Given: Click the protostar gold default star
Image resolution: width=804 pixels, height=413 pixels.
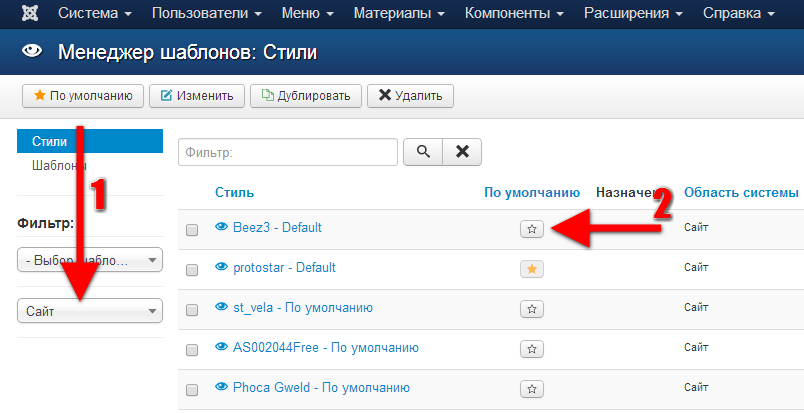Looking at the screenshot, I should (532, 269).
